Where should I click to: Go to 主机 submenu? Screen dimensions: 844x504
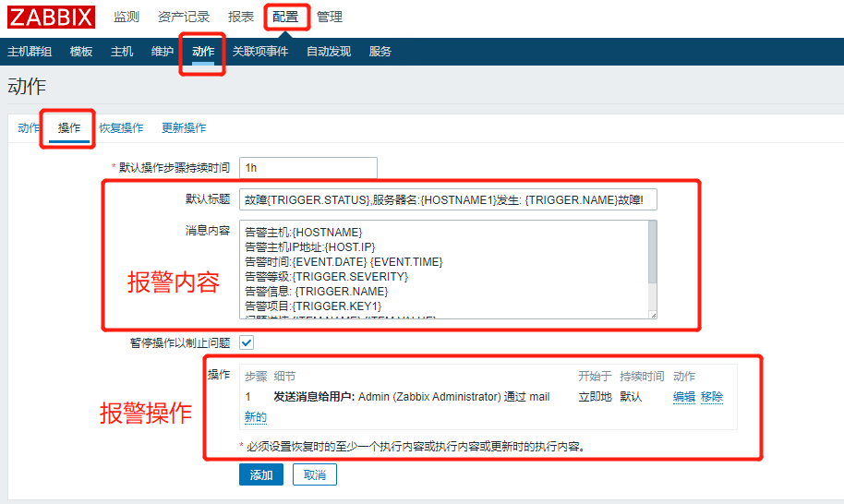click(122, 52)
